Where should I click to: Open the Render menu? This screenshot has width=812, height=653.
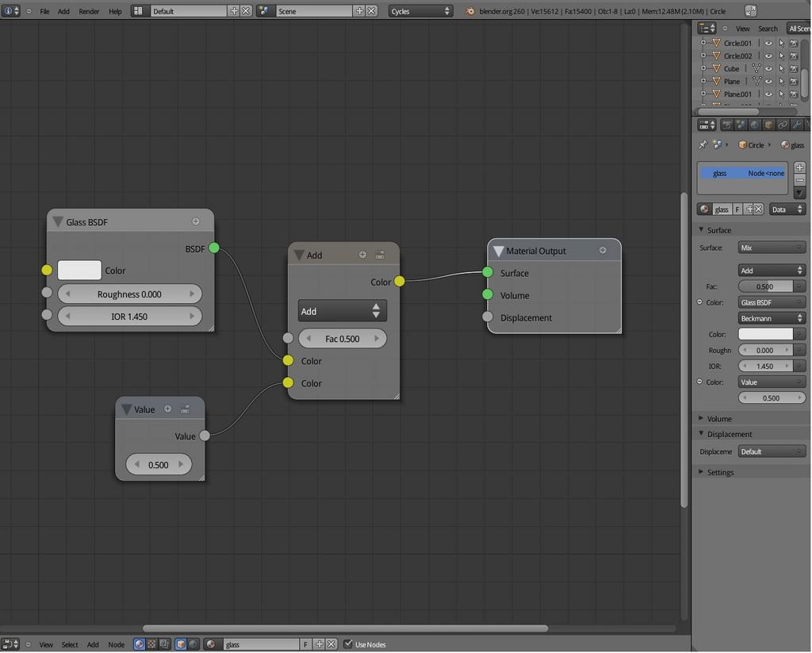pos(89,11)
